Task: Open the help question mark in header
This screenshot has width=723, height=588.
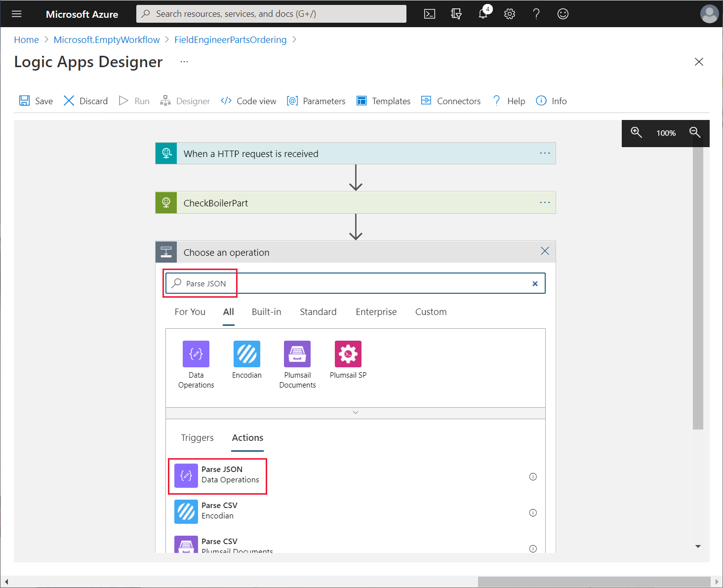Action: pos(536,14)
